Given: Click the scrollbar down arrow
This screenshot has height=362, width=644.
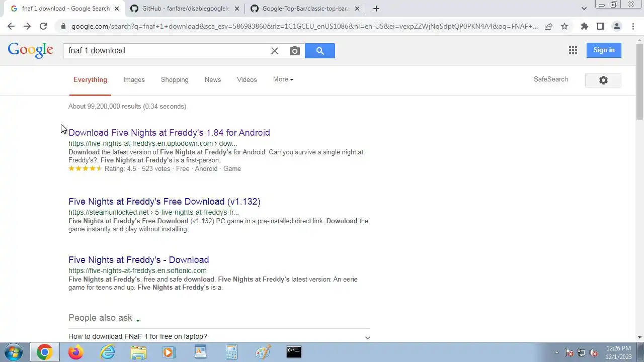Looking at the screenshot, I should point(639,337).
